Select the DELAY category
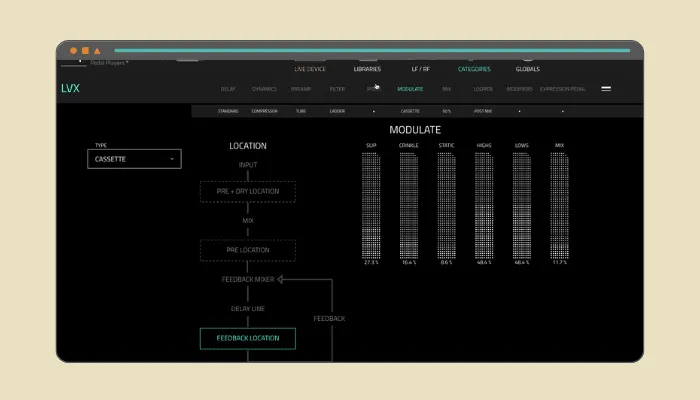Viewport: 700px width, 400px height. [228, 89]
